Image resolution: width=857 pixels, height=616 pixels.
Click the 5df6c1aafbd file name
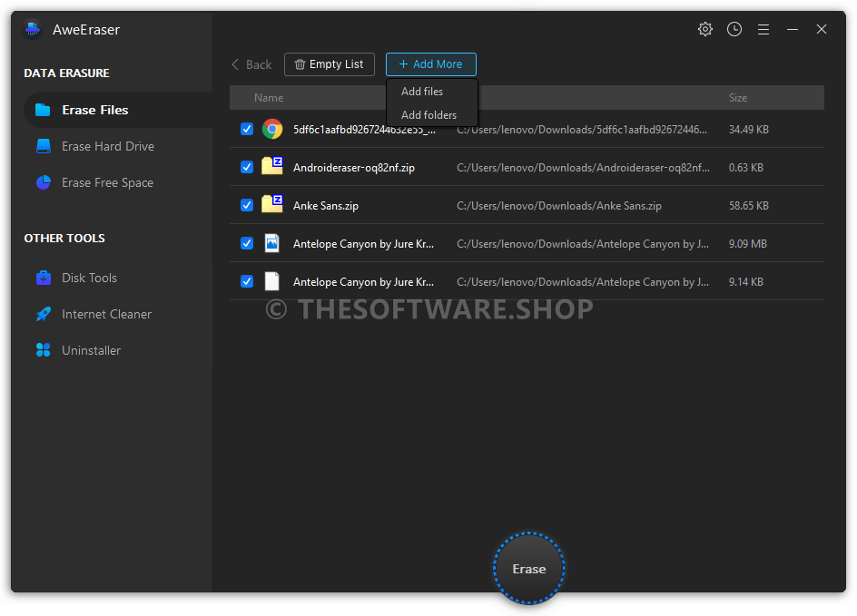(364, 130)
